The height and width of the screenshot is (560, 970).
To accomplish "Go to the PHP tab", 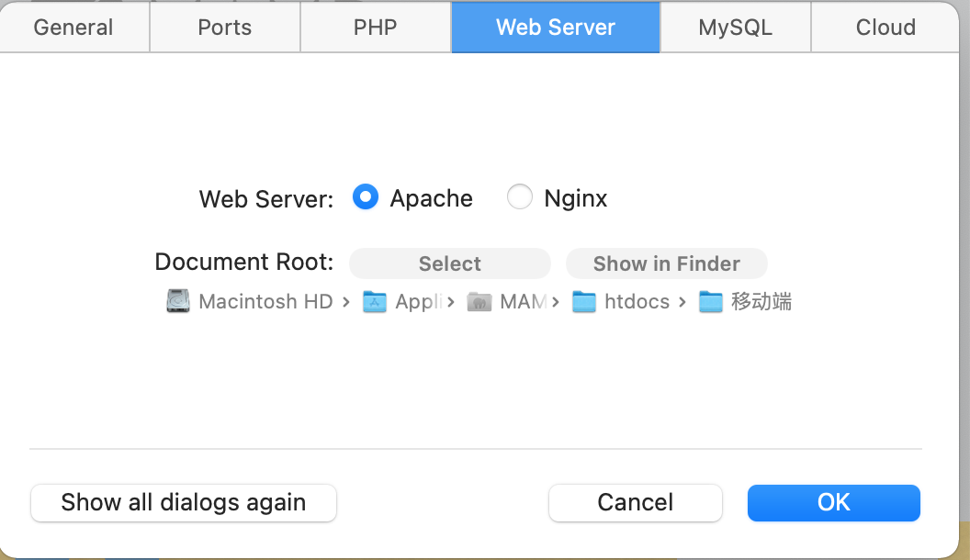I will [x=376, y=27].
